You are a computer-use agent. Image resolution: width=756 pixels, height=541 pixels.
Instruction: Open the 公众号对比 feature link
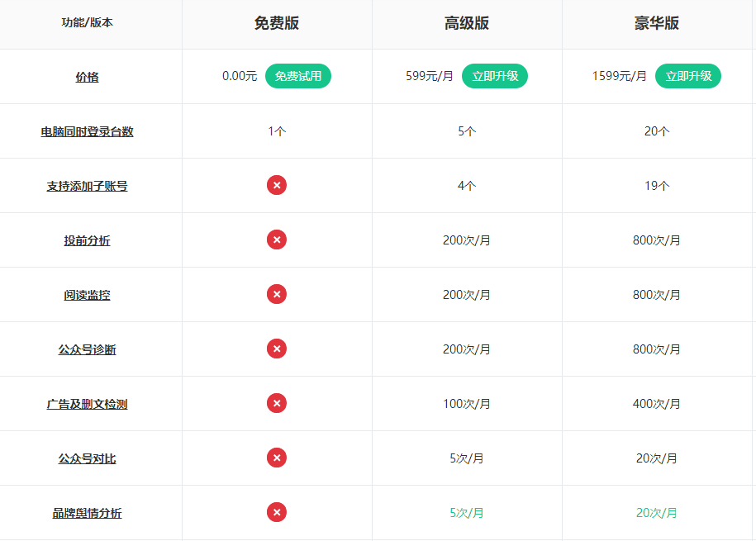click(88, 458)
